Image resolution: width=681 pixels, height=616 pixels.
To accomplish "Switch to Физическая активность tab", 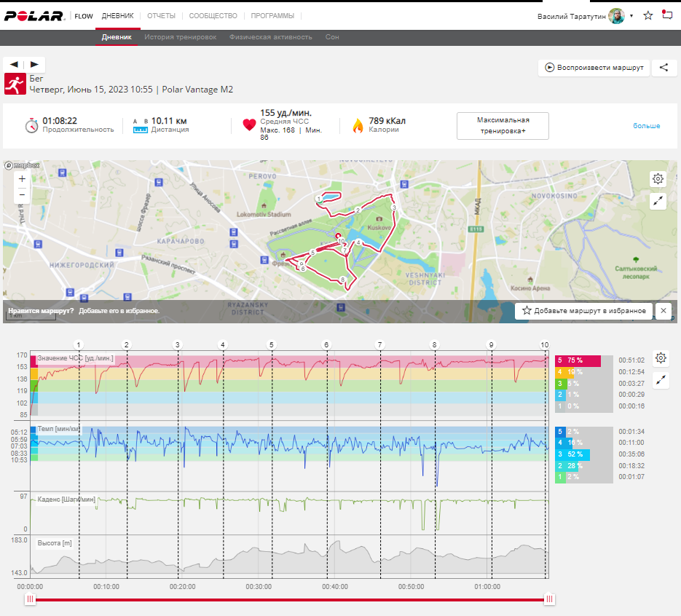I will pos(270,37).
